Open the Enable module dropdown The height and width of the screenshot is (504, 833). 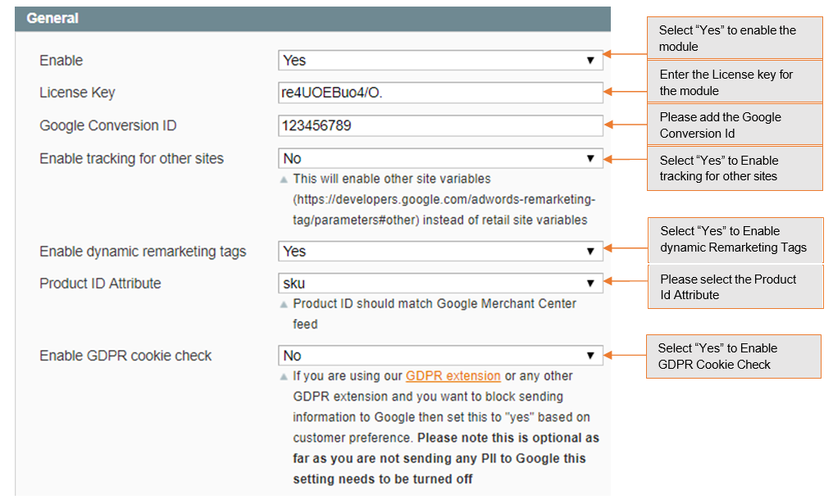click(440, 61)
